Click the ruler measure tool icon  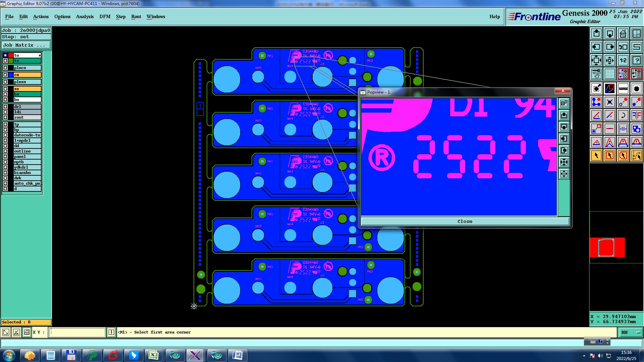623,88
